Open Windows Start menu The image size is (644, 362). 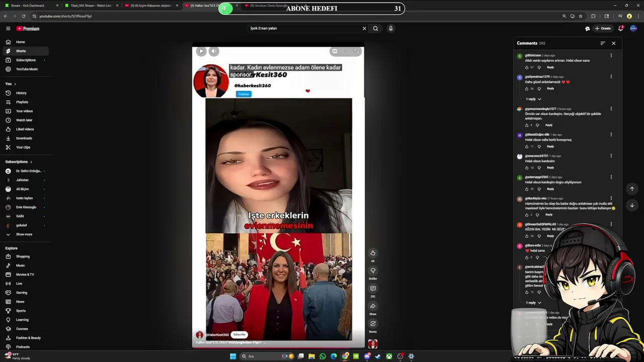233,356
